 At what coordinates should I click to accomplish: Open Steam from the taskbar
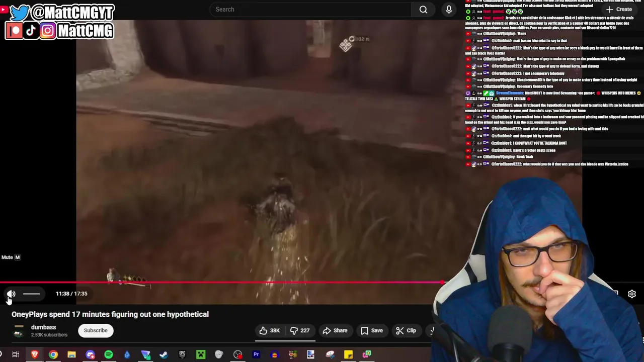point(164,354)
